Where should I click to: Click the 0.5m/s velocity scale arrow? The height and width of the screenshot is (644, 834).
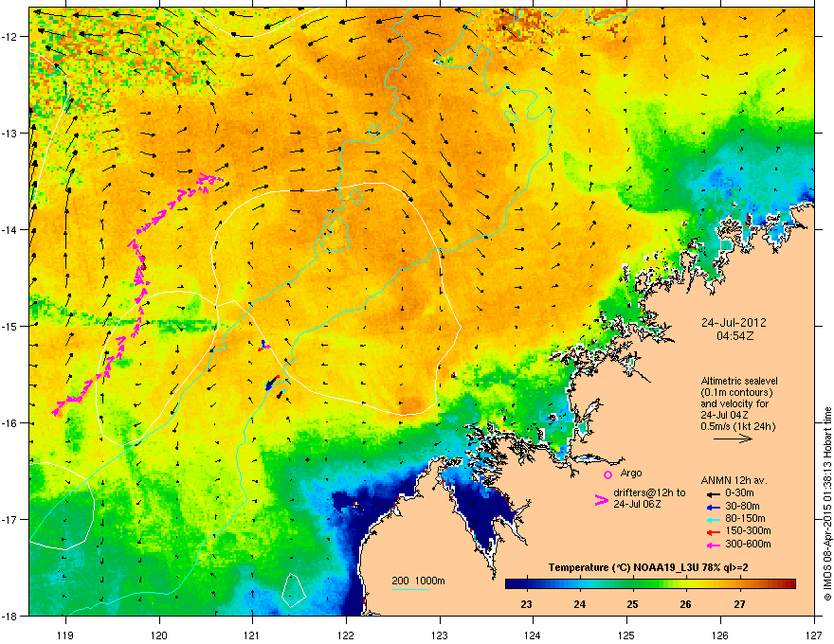pos(733,438)
